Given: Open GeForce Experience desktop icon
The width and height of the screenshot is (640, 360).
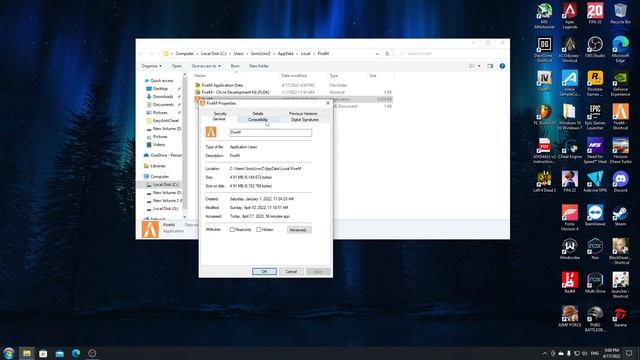Looking at the screenshot, I should point(620,83).
